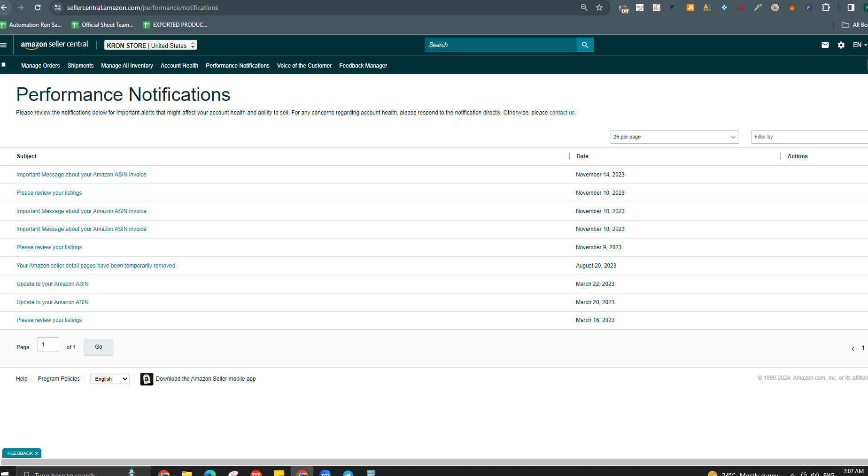Open the settings gear icon
The image size is (868, 476).
coord(841,45)
